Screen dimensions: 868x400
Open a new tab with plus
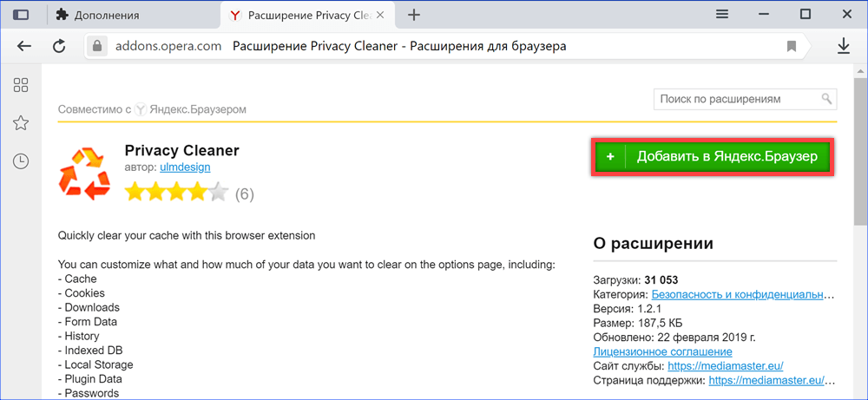point(413,15)
